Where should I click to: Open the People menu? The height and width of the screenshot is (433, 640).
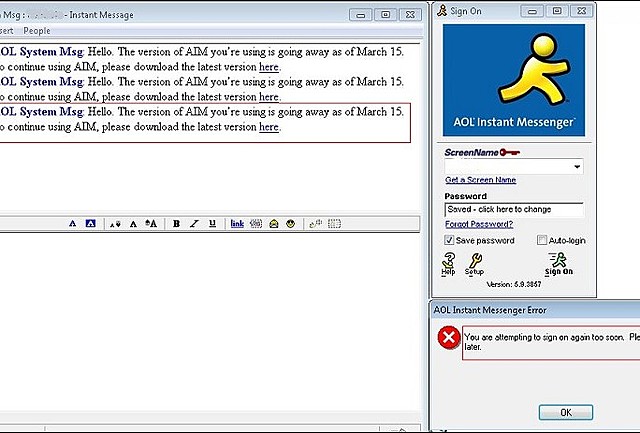[37, 31]
